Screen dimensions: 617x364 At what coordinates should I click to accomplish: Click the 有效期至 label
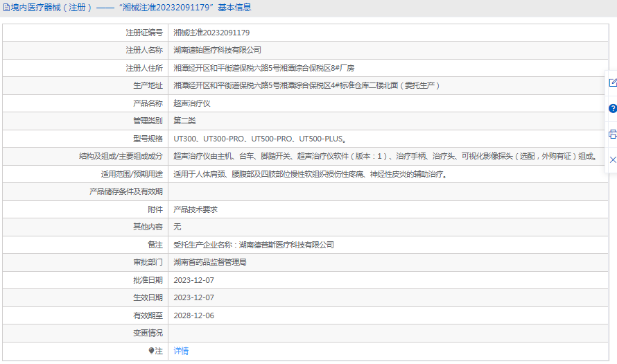pyautogui.click(x=148, y=315)
